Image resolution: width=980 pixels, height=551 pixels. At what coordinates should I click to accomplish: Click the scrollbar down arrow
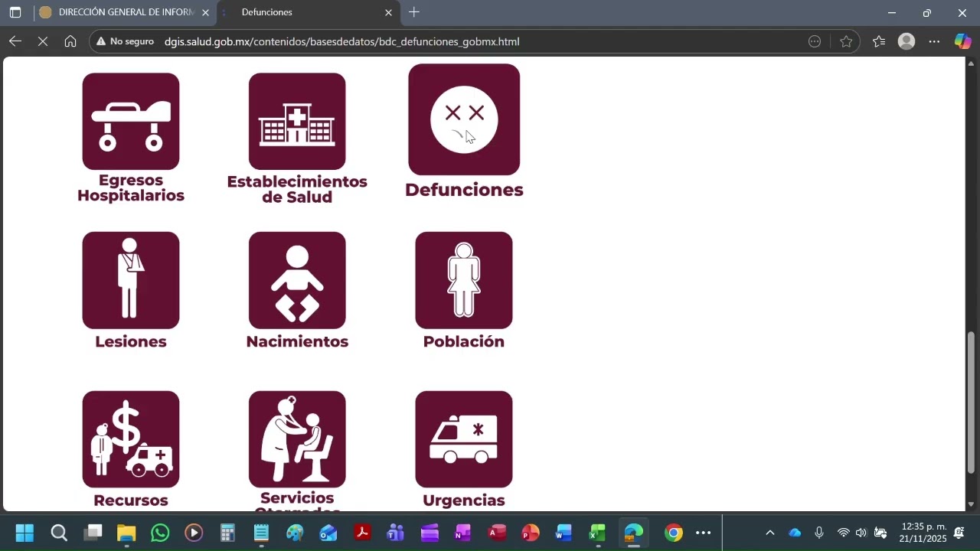pyautogui.click(x=972, y=504)
